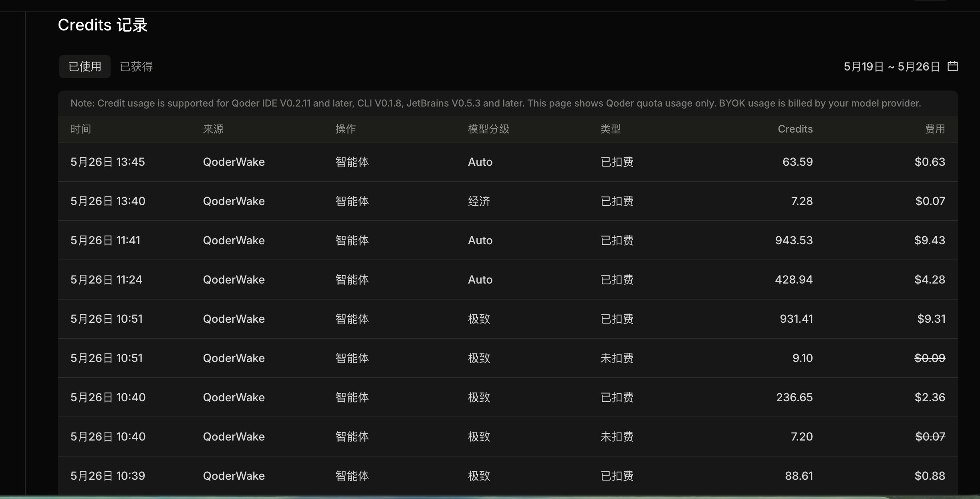Select the 类型 column header
This screenshot has height=499, width=980.
tap(611, 129)
